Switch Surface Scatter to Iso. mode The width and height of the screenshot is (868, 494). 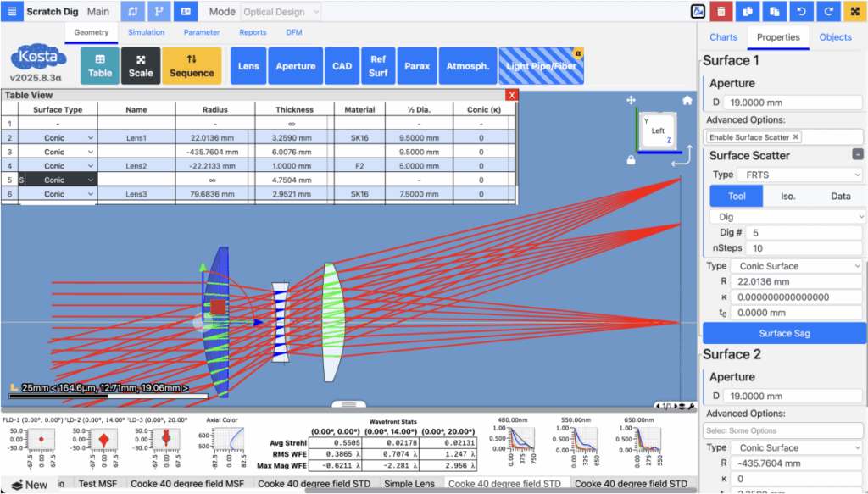787,196
